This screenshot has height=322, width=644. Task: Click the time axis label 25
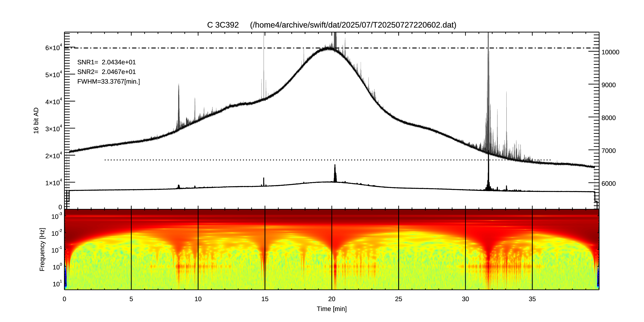(399, 299)
